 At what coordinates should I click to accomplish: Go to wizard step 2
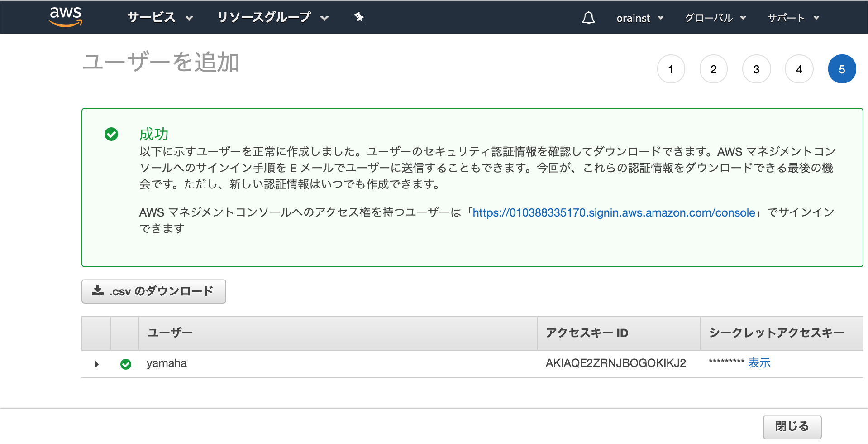[714, 69]
